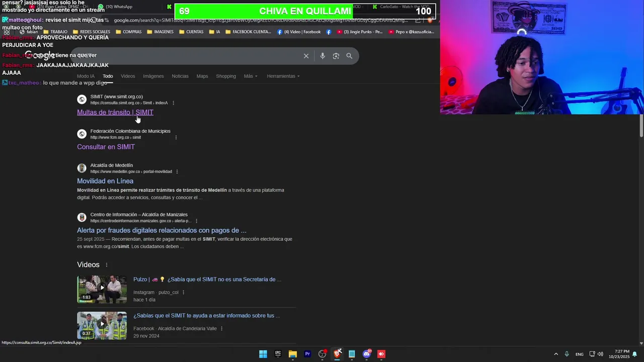This screenshot has height=362, width=644.
Task: Open the CUENTAS bookmarks folder
Action: click(191, 32)
